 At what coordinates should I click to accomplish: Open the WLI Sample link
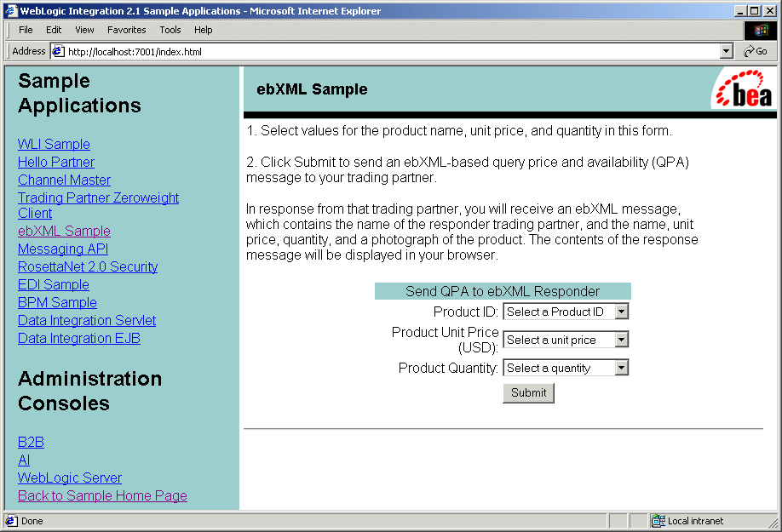coord(54,145)
